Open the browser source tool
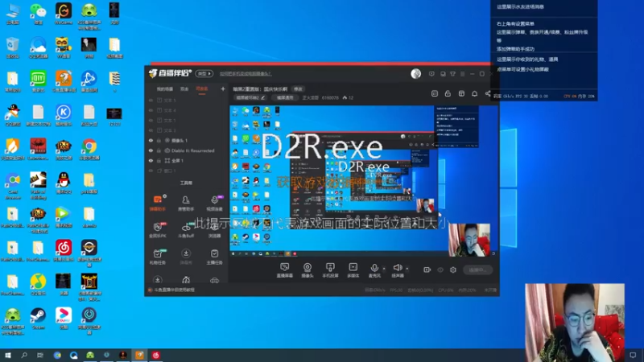Image resolution: width=644 pixels, height=362 pixels. (214, 230)
